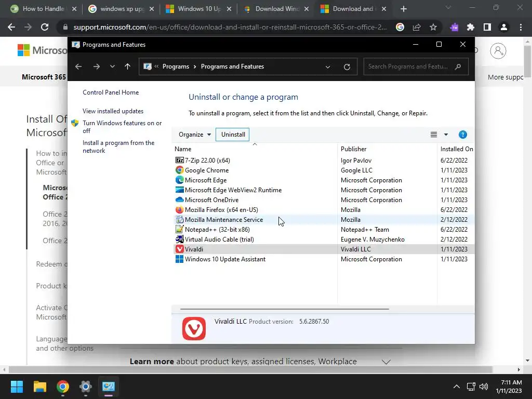
Task: Open a new Chrome tab
Action: [x=403, y=9]
